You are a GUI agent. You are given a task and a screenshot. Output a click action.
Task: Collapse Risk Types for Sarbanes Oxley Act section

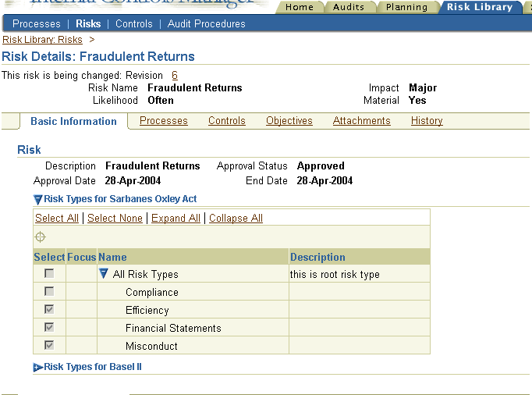click(x=37, y=199)
